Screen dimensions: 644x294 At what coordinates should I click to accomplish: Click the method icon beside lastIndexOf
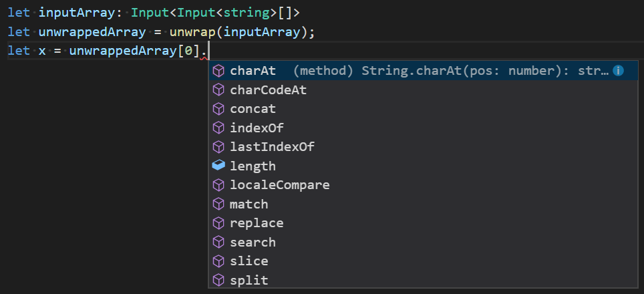pos(218,147)
